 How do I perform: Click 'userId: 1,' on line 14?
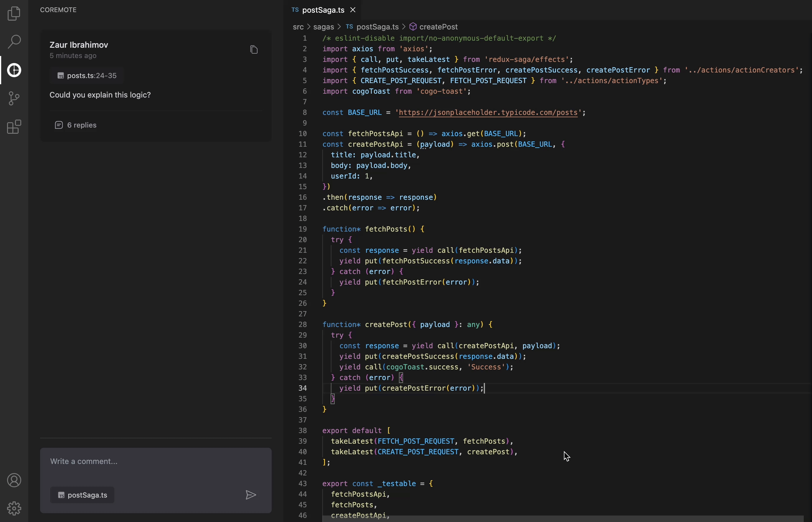point(351,176)
